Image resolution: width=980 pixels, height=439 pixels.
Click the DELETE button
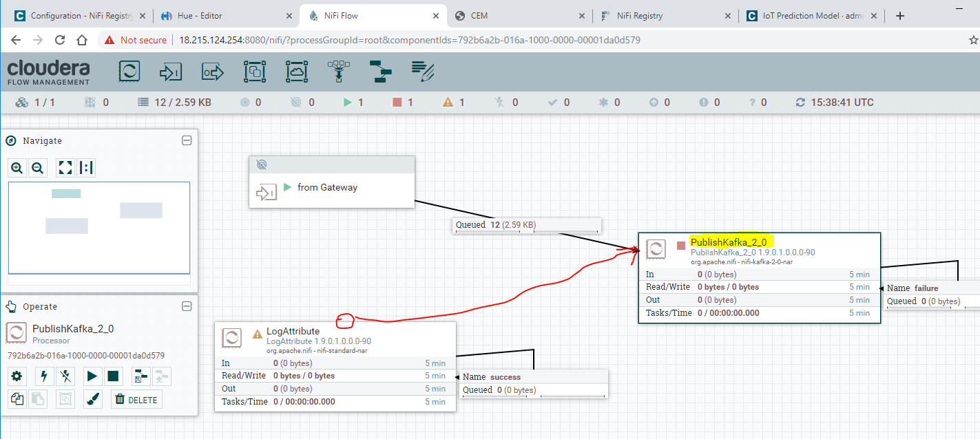(136, 399)
